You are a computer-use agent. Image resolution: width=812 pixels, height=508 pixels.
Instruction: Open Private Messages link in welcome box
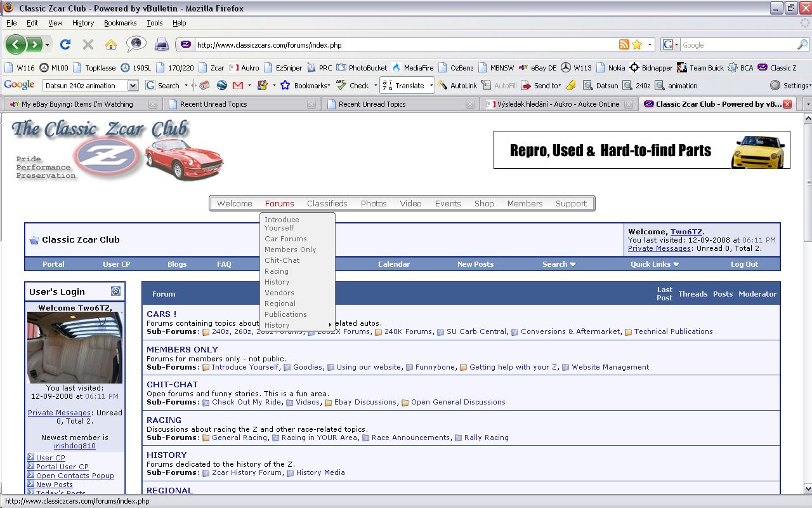(660, 248)
